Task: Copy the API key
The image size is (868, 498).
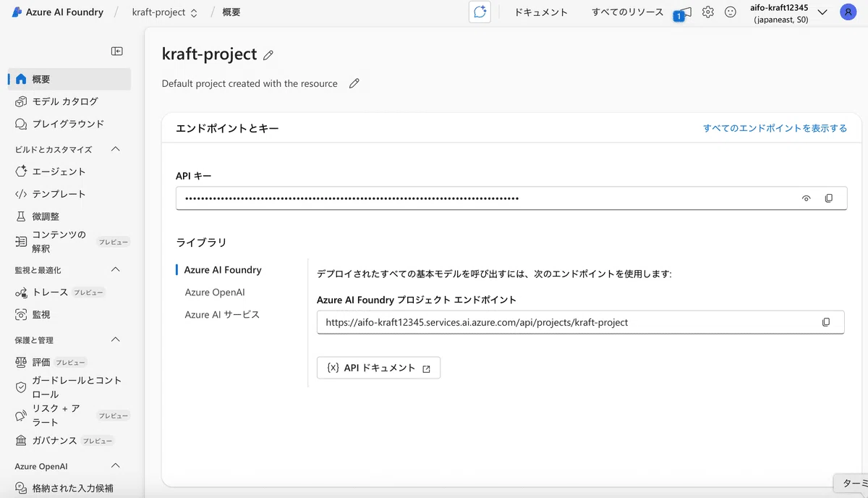Action: pyautogui.click(x=829, y=198)
